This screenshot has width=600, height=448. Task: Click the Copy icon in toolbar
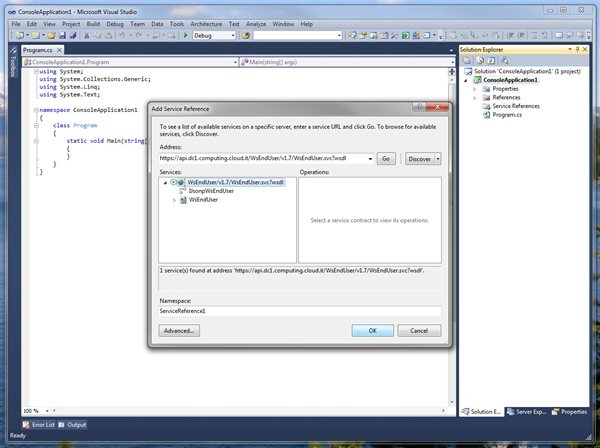pyautogui.click(x=98, y=36)
